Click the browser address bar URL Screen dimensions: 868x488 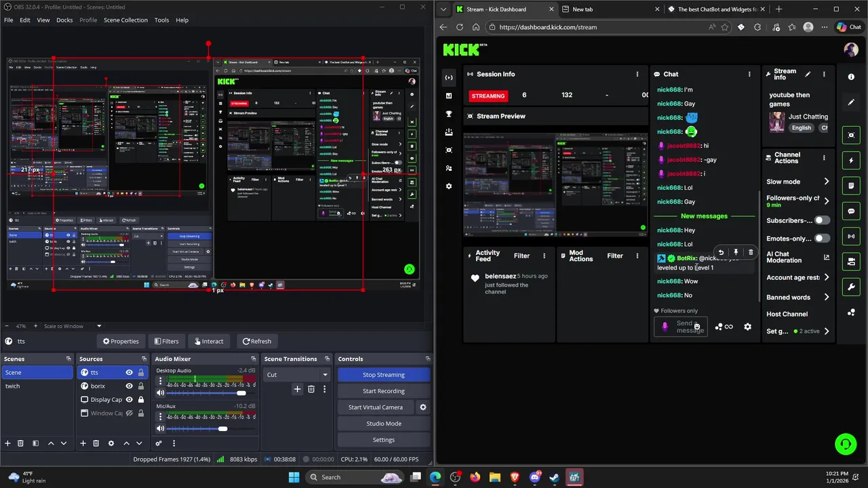pyautogui.click(x=548, y=27)
